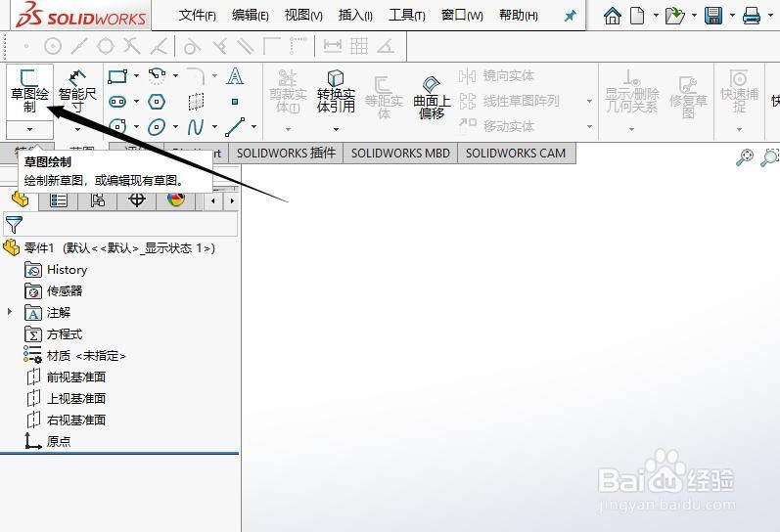Open the 插入(I) menu
The image size is (780, 532).
coord(355,16)
